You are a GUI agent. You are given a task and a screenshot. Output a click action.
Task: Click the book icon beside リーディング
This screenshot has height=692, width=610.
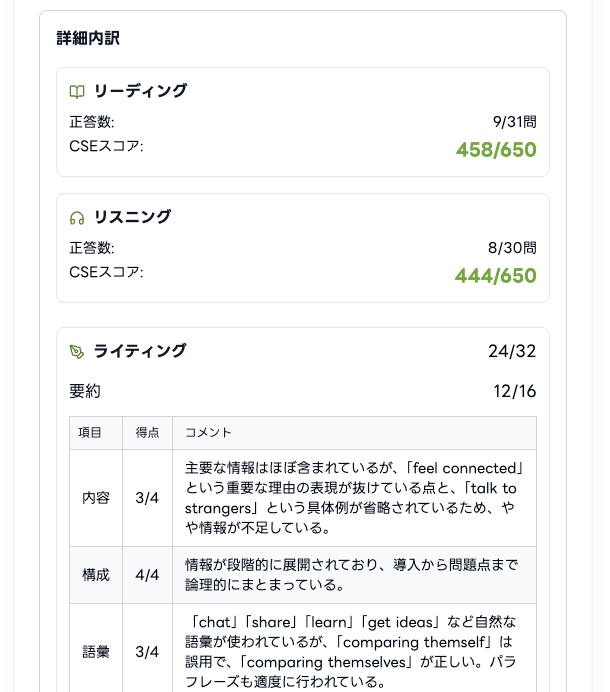(x=77, y=92)
